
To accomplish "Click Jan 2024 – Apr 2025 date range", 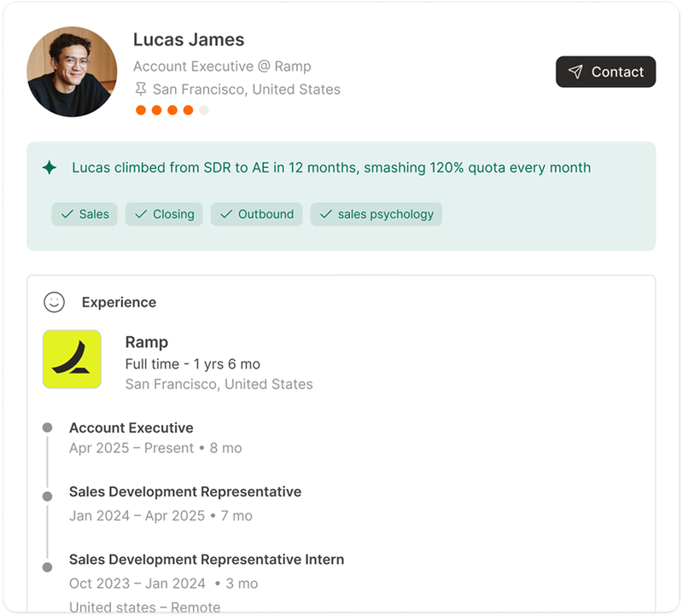I will point(137,516).
